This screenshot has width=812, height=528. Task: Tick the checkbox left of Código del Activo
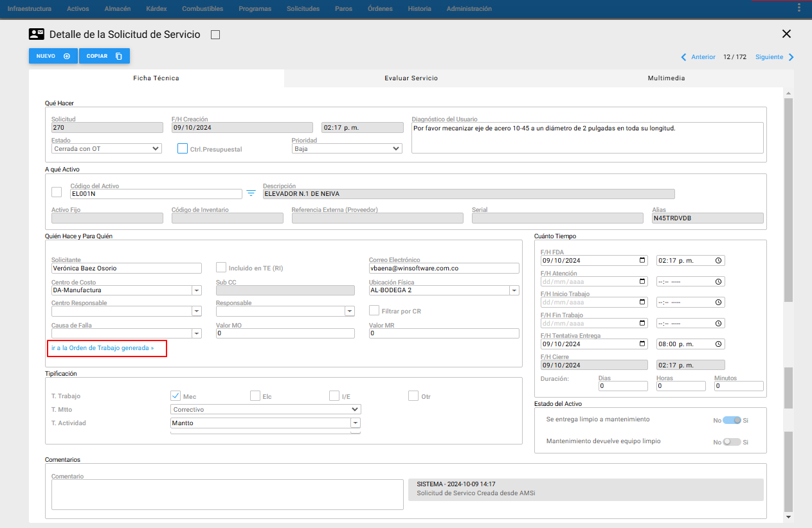57,191
